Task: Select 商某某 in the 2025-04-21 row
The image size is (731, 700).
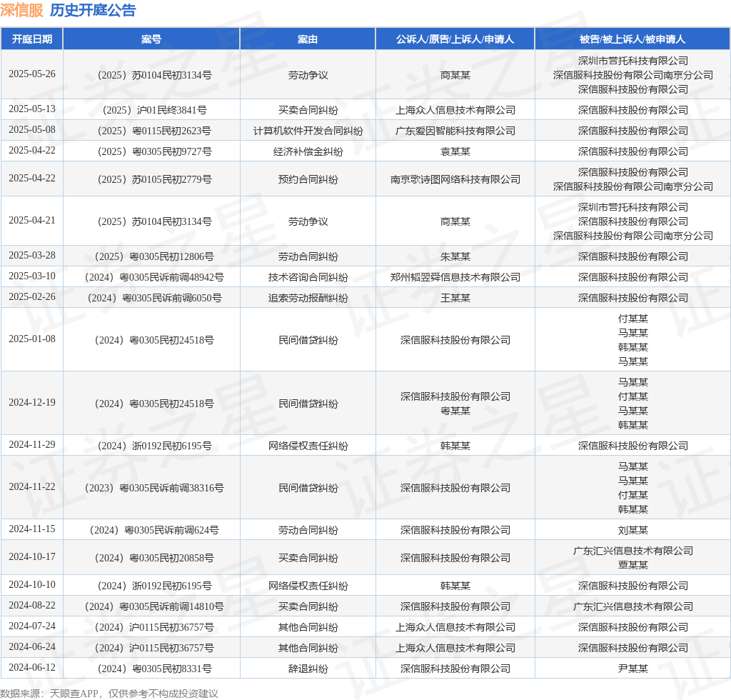Action: [x=455, y=221]
